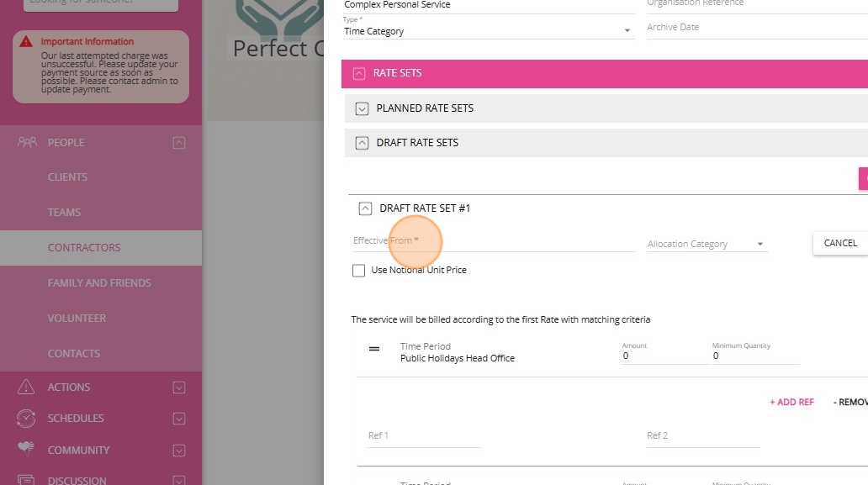Click the Ref 2 input field
The image size is (868, 485).
tap(703, 435)
